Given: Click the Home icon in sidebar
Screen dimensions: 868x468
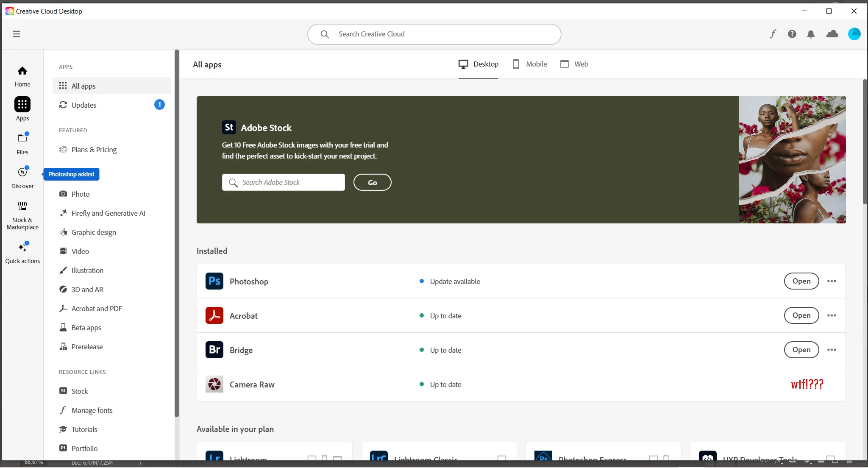Looking at the screenshot, I should tap(22, 71).
